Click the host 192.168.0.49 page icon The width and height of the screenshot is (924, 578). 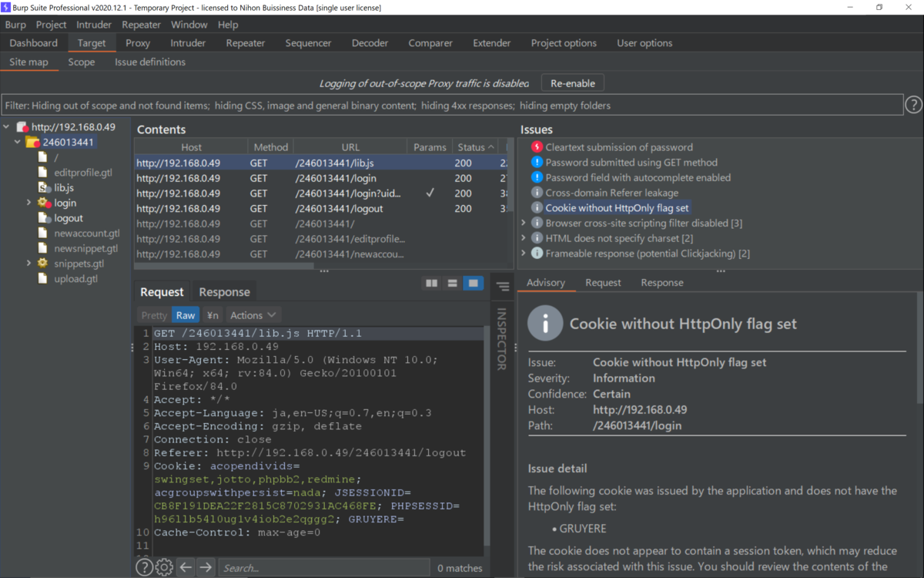pyautogui.click(x=22, y=127)
